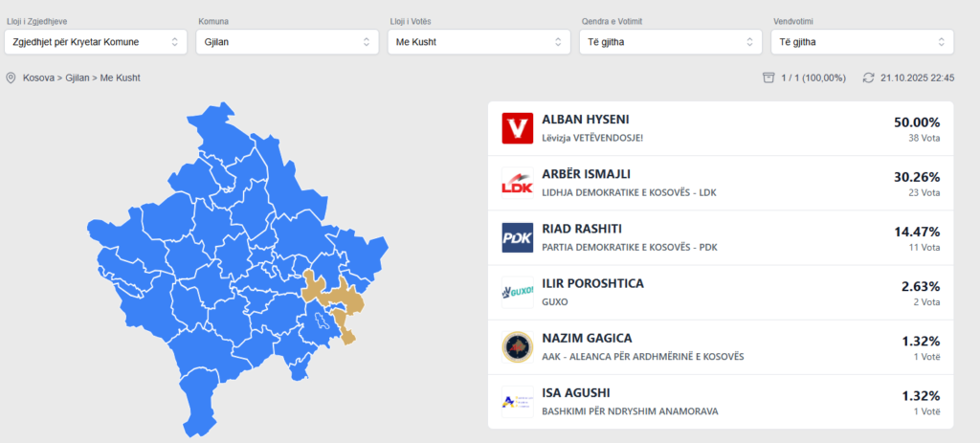Open the Lloji i Votës dropdown
Screen dimensions: 980x443
(479, 42)
